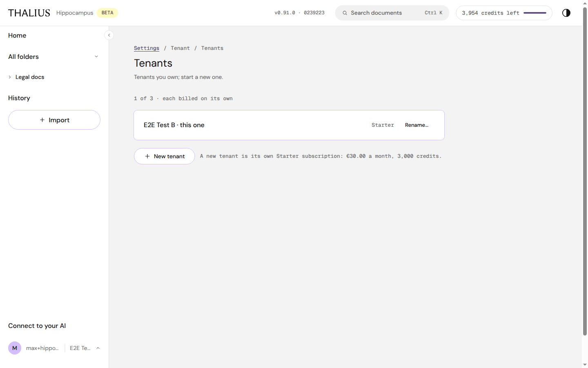Open Connect to your AI
Screen dimensions: 588x368
tap(37, 326)
